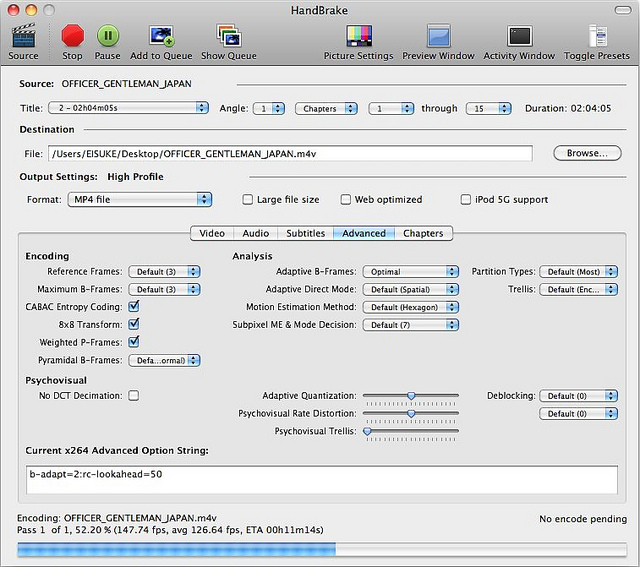Click the No encode pending status text
Screen dimensions: 640x567
tap(583, 519)
